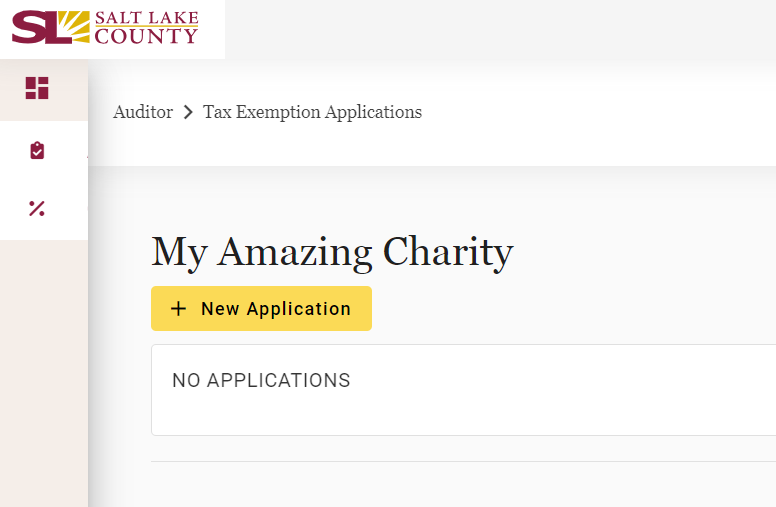Click the plus icon on New Application
776x507 pixels.
click(x=178, y=309)
